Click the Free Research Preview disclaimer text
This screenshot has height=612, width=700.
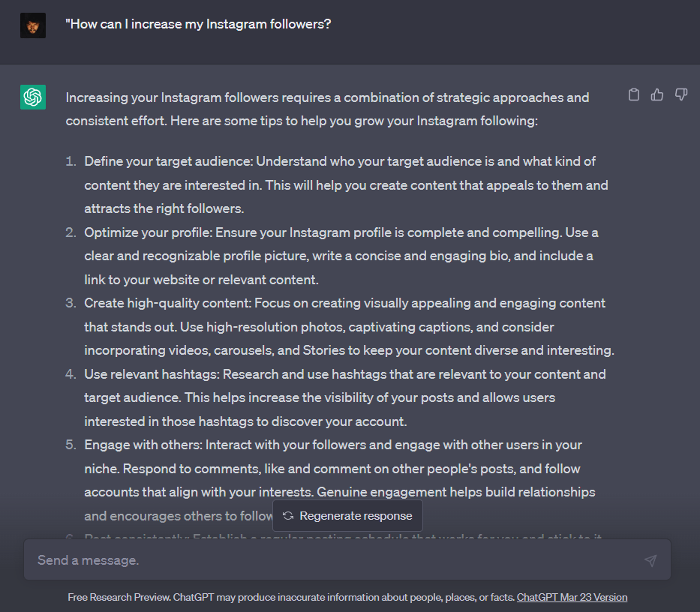pyautogui.click(x=291, y=597)
